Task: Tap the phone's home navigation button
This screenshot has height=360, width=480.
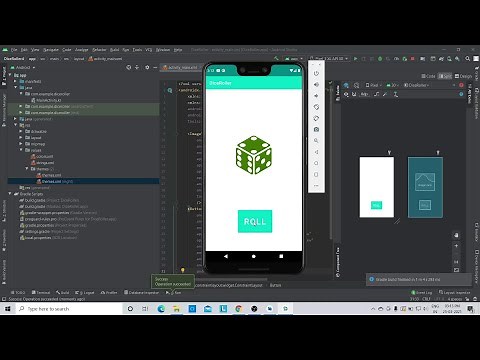Action: pyautogui.click(x=254, y=256)
